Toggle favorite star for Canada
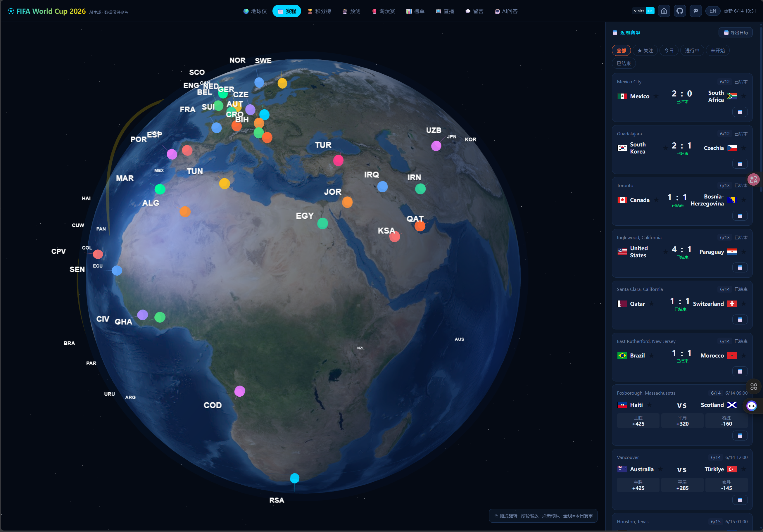This screenshot has height=532, width=763. coord(656,200)
